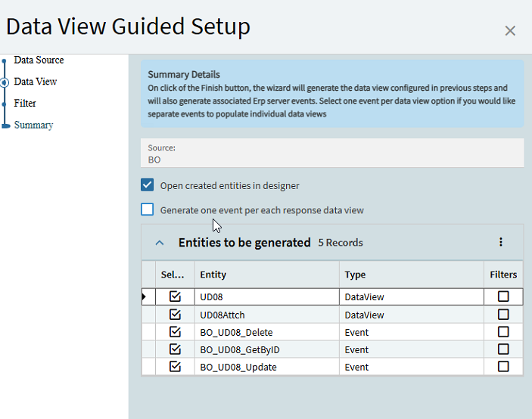Go to the Filter wizard step
The image size is (532, 419).
[25, 103]
